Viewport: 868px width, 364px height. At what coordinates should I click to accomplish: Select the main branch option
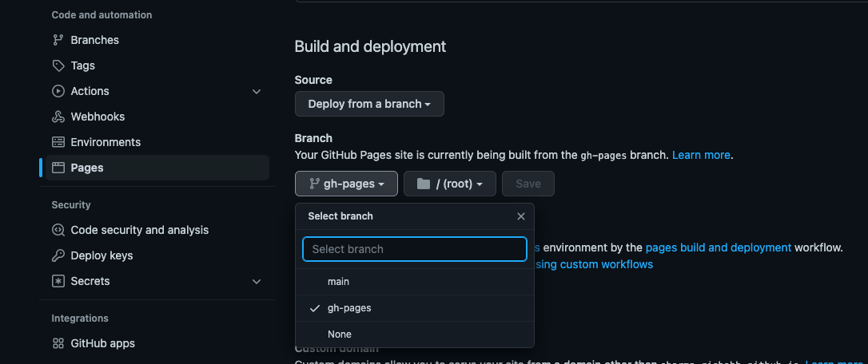338,282
